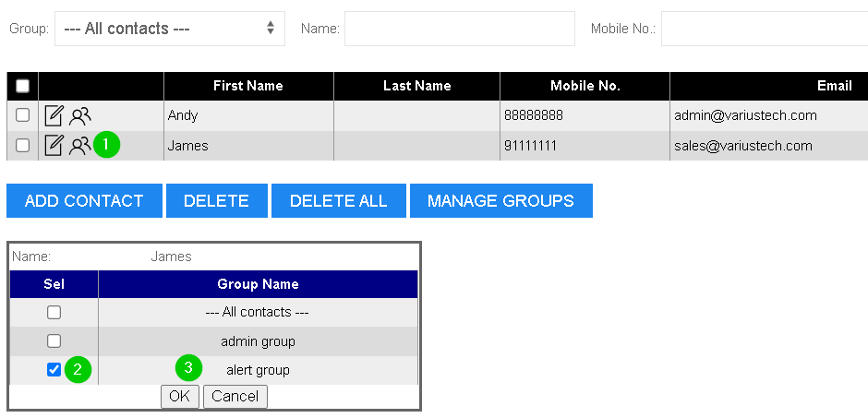Viewport: 868px width, 418px height.
Task: Open the group membership icon for Andy
Action: 79,116
